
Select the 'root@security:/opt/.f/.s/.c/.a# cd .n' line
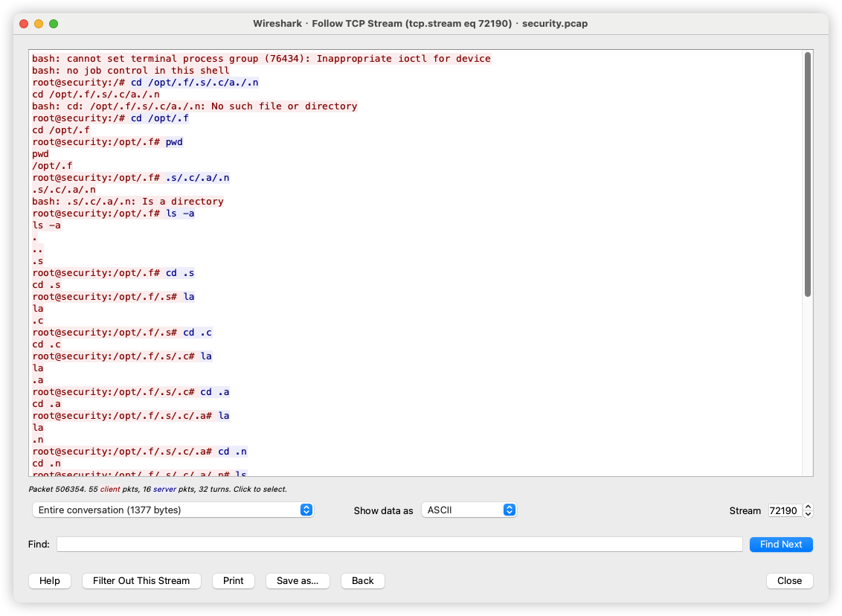pos(140,452)
